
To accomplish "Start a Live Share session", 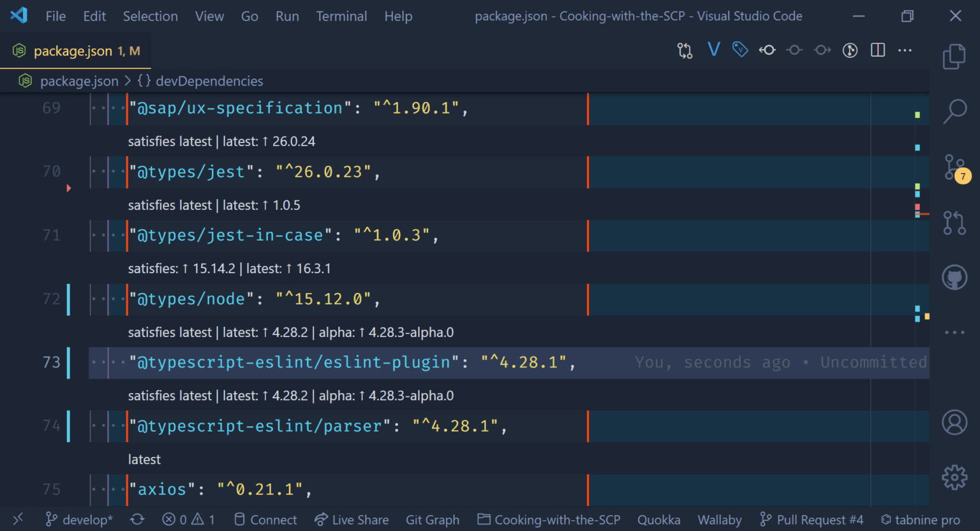I will pos(352,520).
